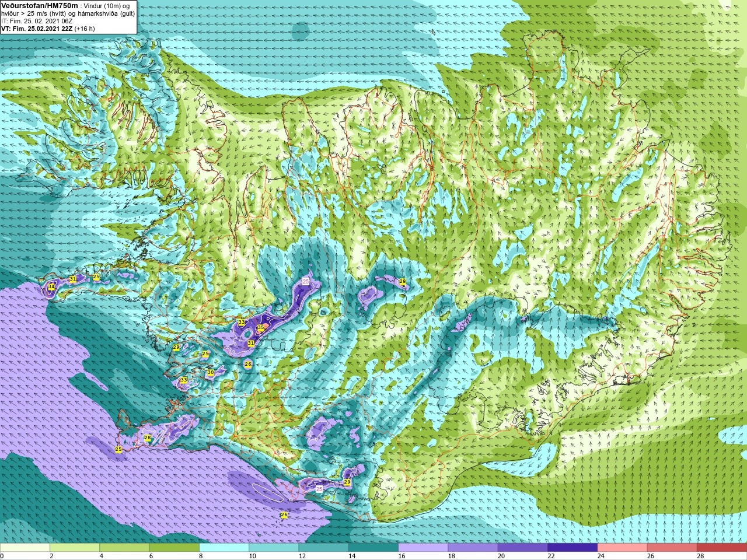747x560 pixels.
Task: Click the 0–2 m/s pale cream legend swatch
Action: [x=25, y=548]
